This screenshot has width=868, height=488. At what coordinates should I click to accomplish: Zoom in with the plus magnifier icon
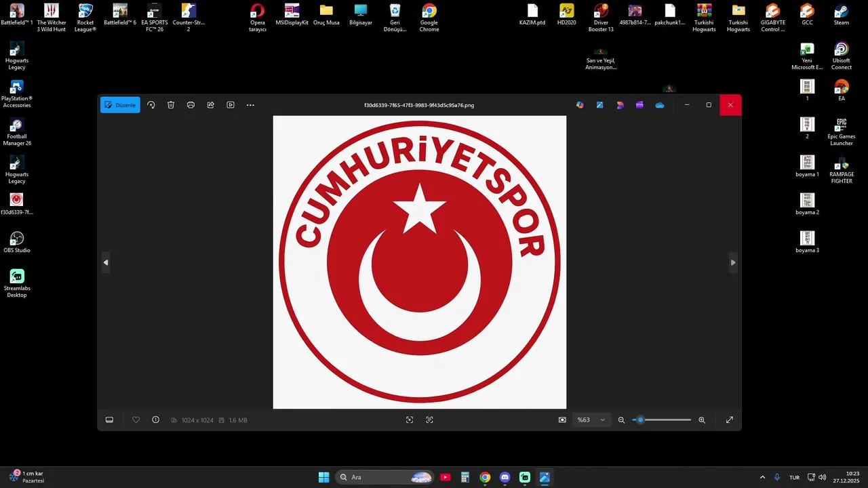click(702, 420)
